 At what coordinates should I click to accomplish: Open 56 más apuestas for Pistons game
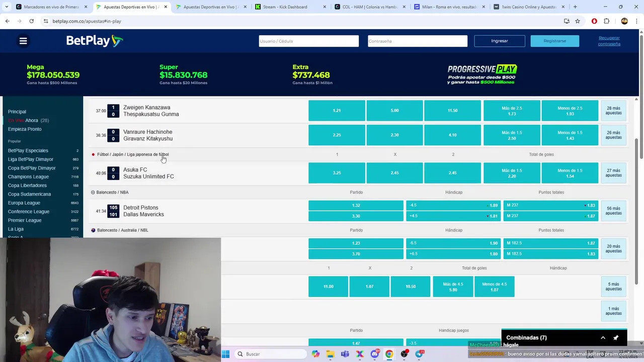point(613,211)
